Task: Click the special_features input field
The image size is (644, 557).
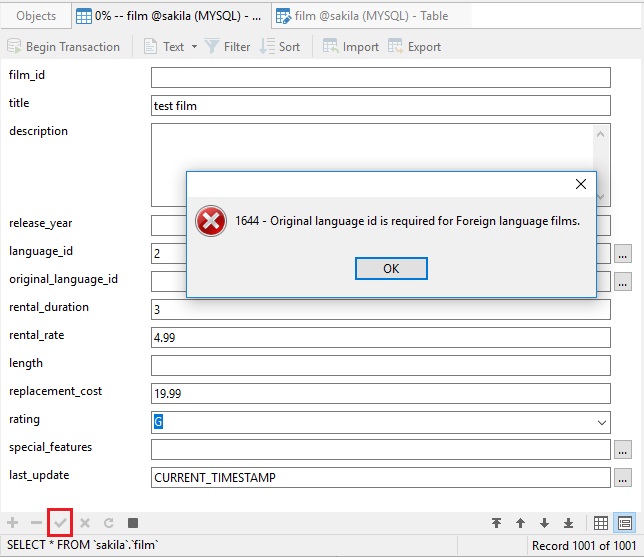Action: pos(381,449)
